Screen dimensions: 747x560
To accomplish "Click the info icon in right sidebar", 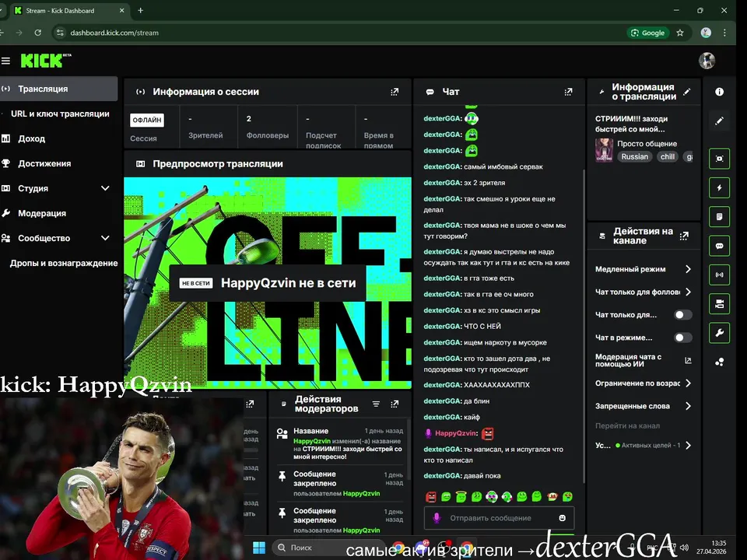I will point(719,92).
